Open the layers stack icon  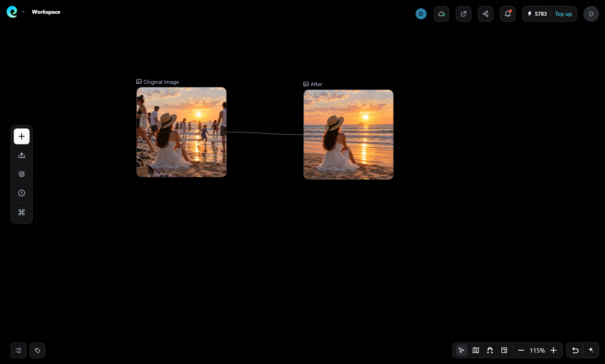[22, 174]
